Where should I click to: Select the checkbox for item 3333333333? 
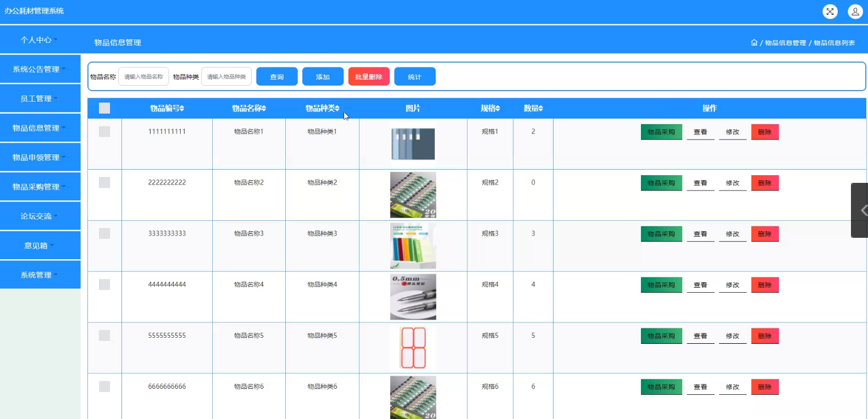pyautogui.click(x=104, y=234)
